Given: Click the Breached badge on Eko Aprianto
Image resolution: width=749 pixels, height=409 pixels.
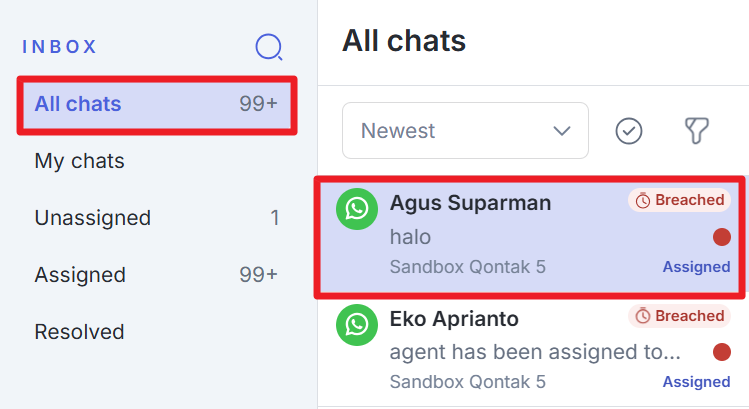Looking at the screenshot, I should click(x=679, y=316).
